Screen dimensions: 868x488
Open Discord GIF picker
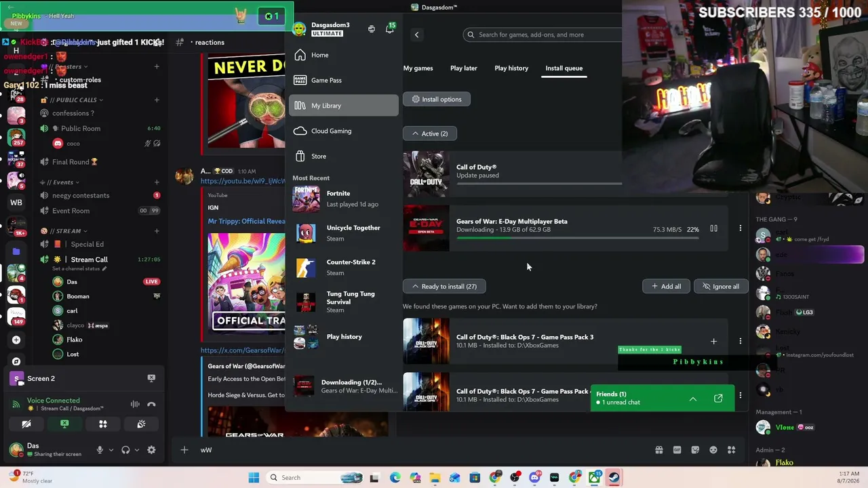677,450
